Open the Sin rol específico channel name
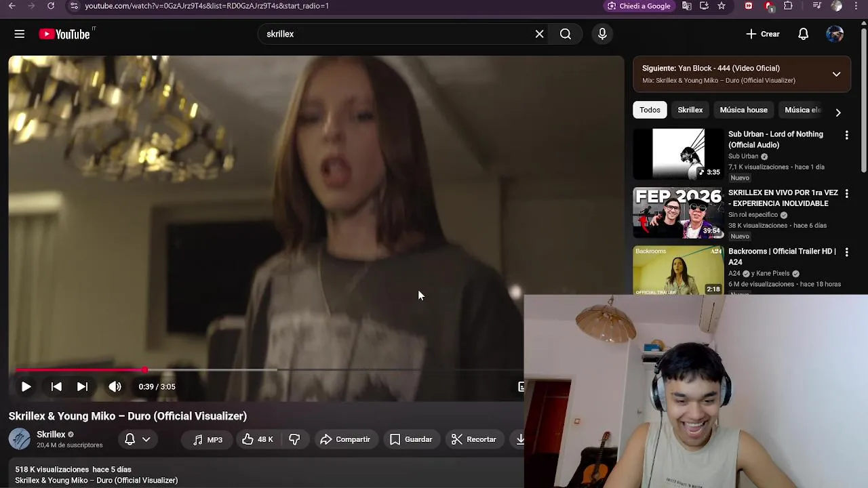The width and height of the screenshot is (868, 488). tap(753, 215)
